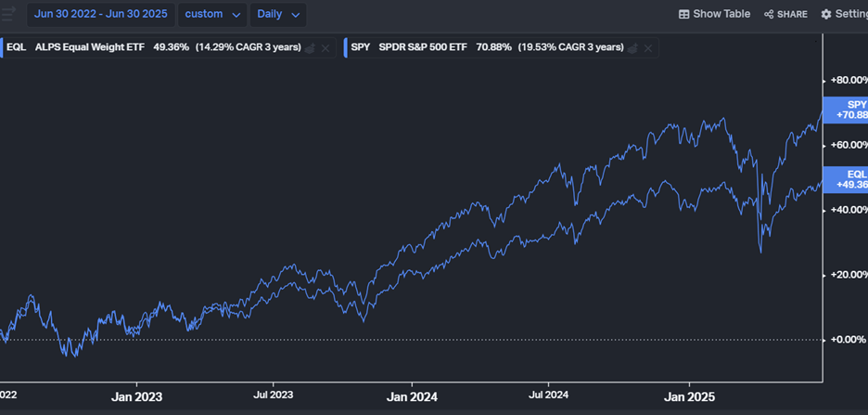Screen dimensions: 868x415
Task: Open the Jun 30 2022 - Jun 30 2025 date picker
Action: click(x=101, y=15)
